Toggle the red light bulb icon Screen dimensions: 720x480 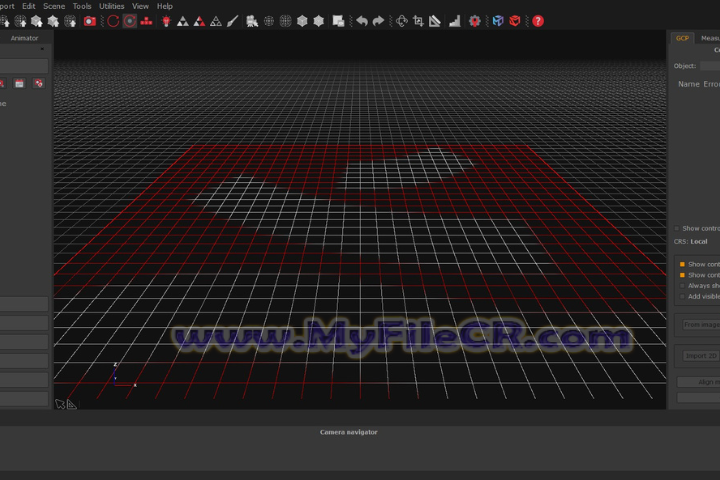166,21
